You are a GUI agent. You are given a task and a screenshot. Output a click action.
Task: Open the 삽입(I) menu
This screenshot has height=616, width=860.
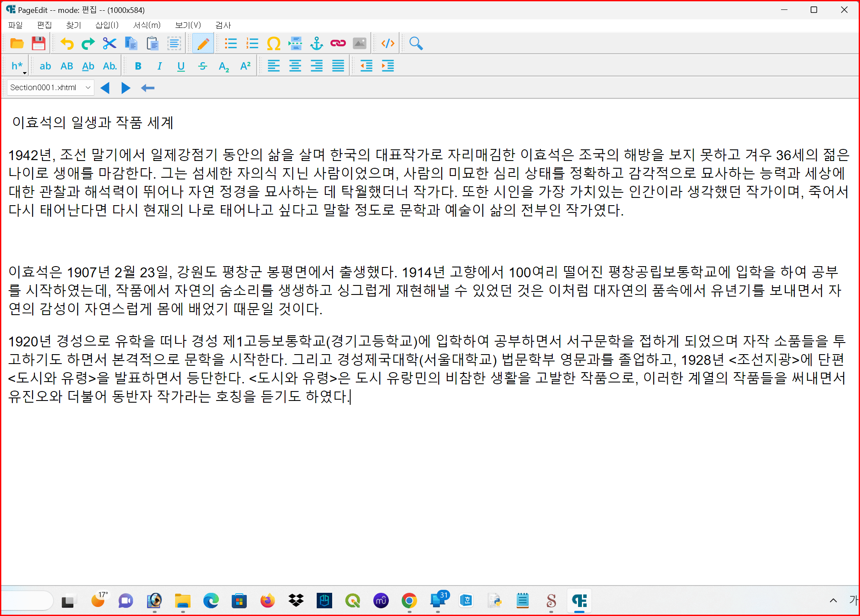pos(106,25)
